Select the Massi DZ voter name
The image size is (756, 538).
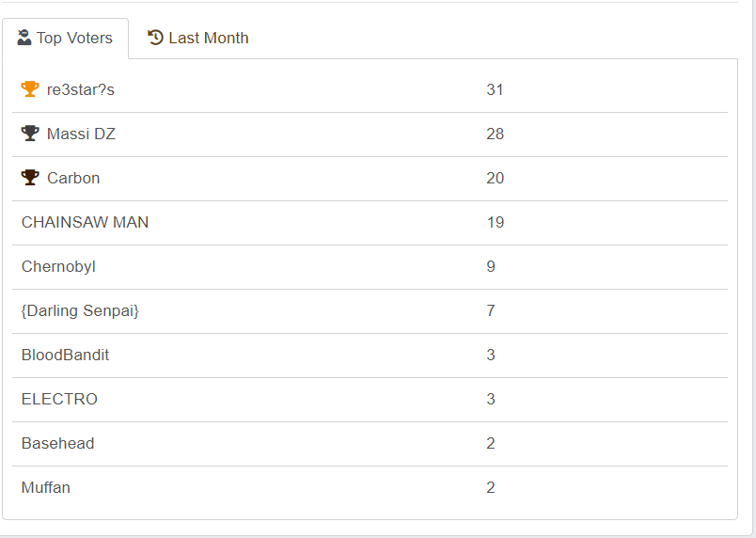point(81,134)
